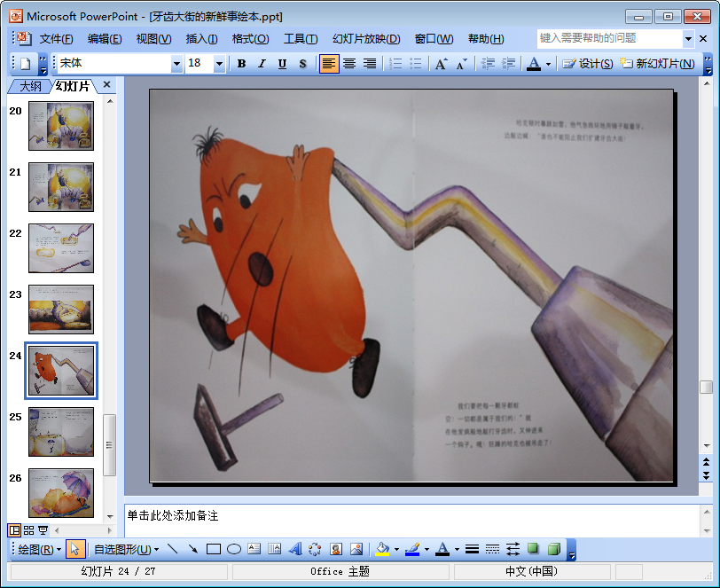Screen dimensions: 720x588
Task: Select the center alignment icon
Action: 349,64
